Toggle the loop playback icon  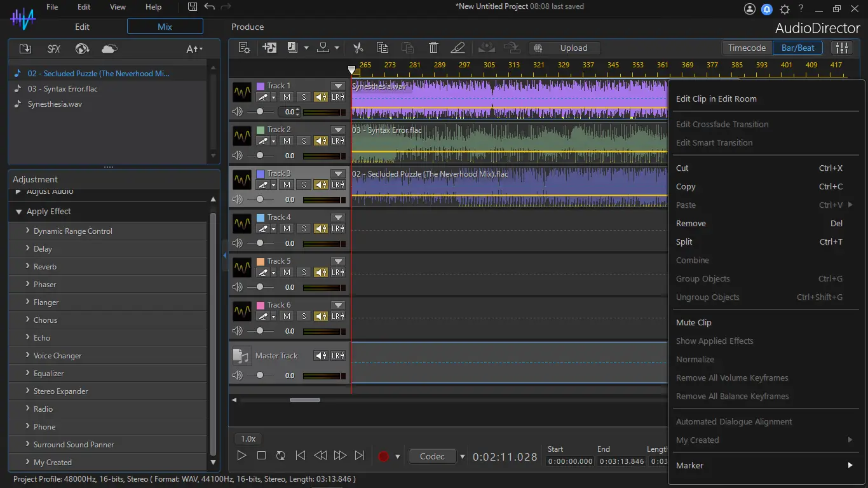280,456
